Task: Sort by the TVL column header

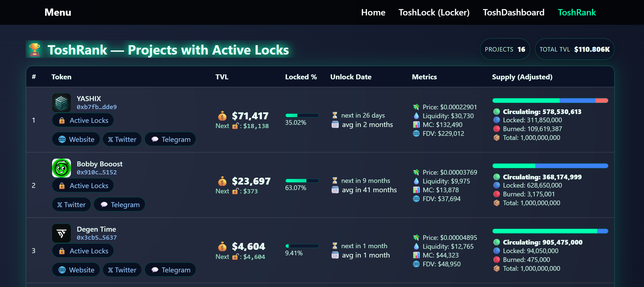Action: [x=222, y=77]
